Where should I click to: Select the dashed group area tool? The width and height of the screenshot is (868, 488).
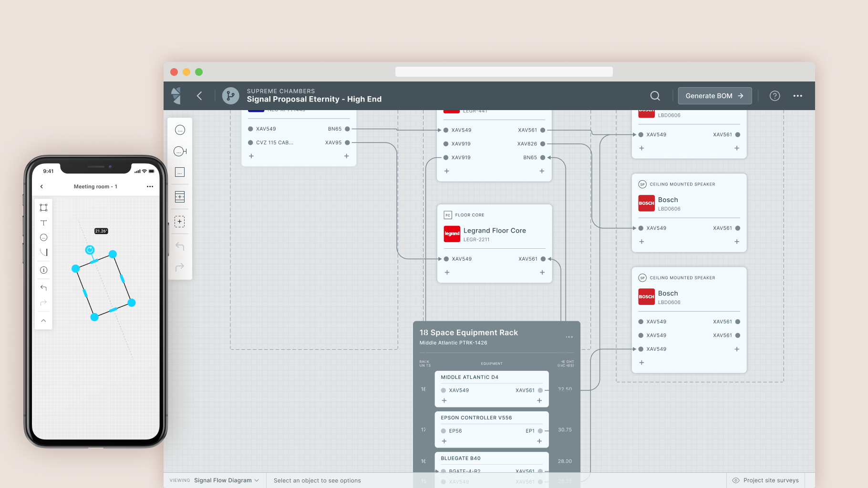(180, 222)
